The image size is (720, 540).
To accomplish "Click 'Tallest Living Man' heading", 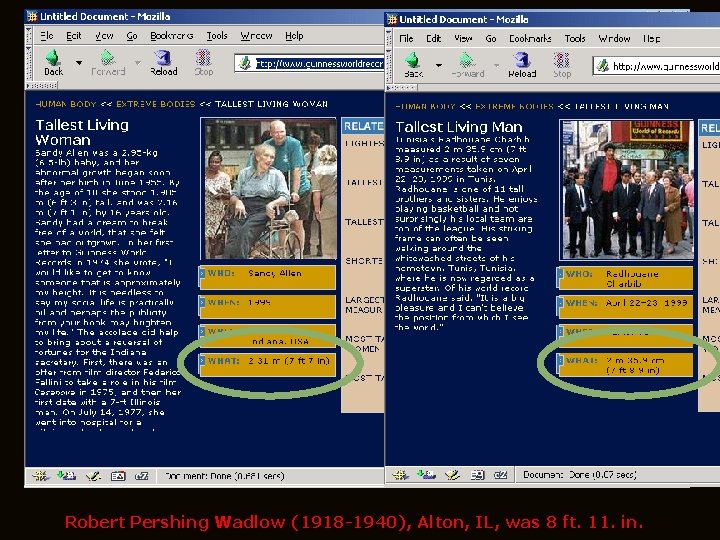I will point(459,127).
